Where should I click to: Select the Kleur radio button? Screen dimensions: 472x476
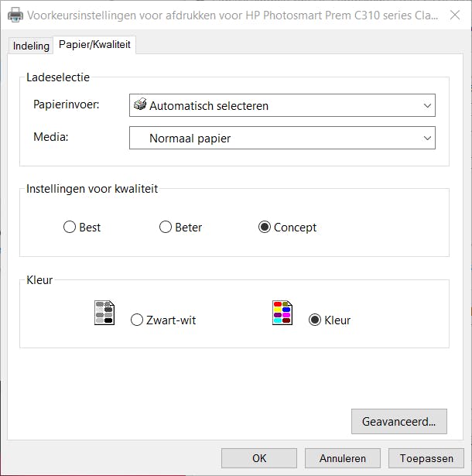315,320
